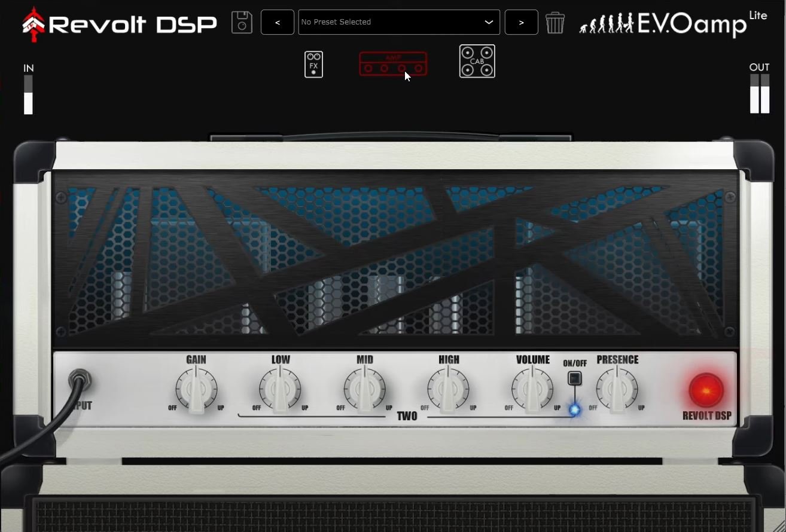
Task: Select the TWO channel label
Action: [407, 417]
